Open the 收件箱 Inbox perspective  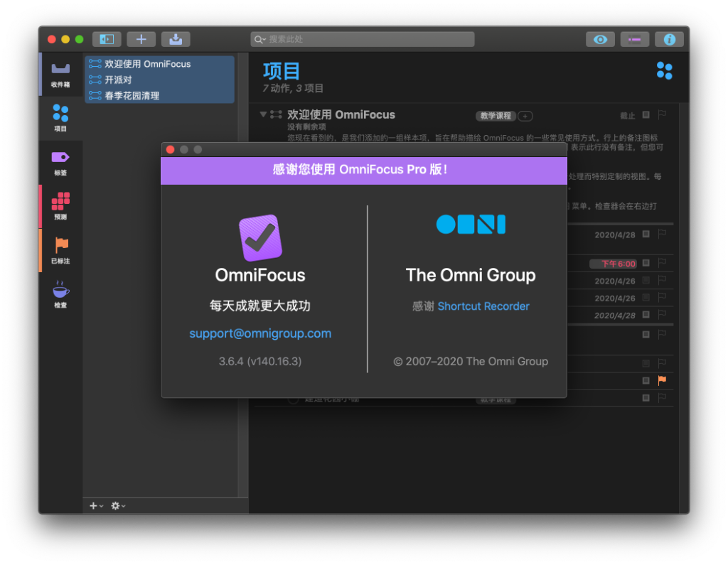(61, 75)
